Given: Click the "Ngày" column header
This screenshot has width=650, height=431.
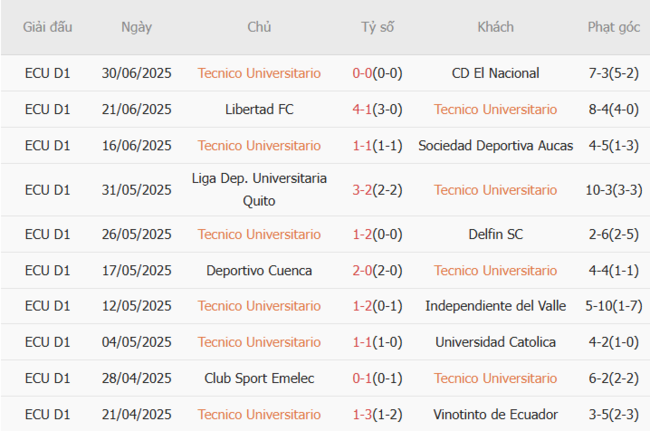Looking at the screenshot, I should [137, 27].
